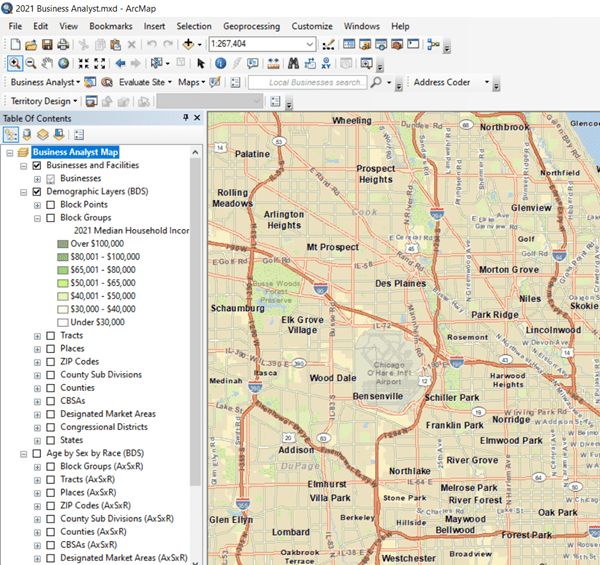This screenshot has height=565, width=600.
Task: Choose the Select Elements arrow tool
Action: pos(201,63)
